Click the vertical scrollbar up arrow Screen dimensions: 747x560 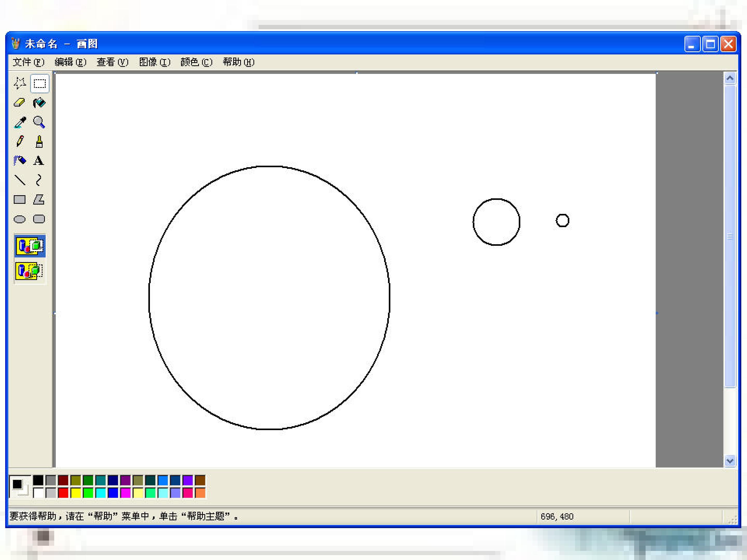click(730, 78)
